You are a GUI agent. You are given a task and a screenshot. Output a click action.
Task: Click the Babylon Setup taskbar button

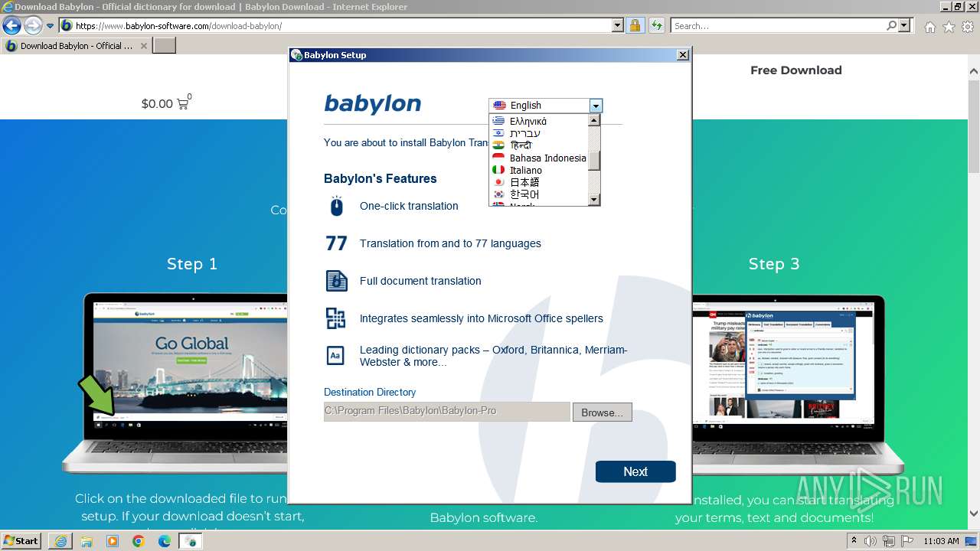tap(190, 541)
